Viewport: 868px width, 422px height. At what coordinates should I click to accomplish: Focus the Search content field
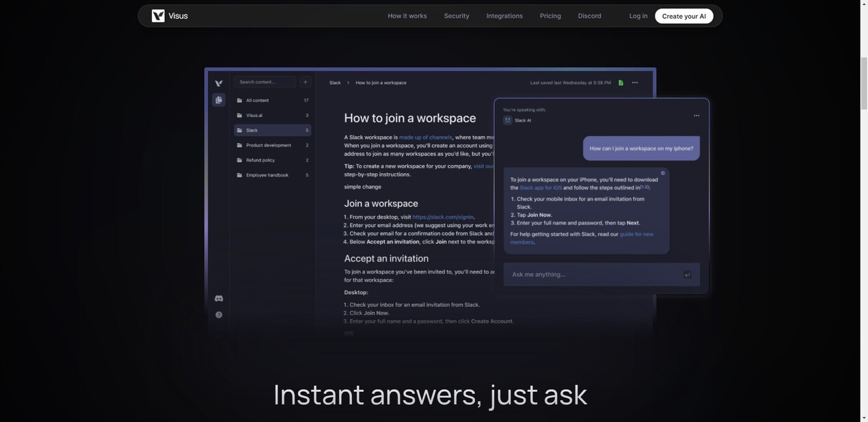[265, 82]
